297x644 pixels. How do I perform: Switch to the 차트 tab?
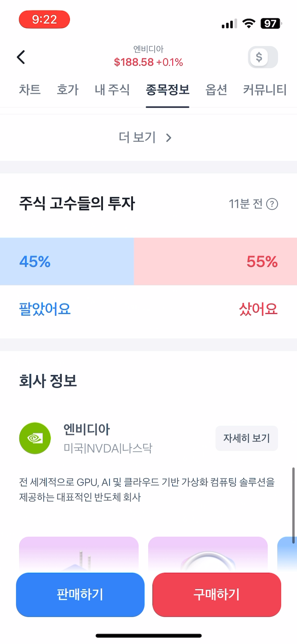pyautogui.click(x=30, y=90)
